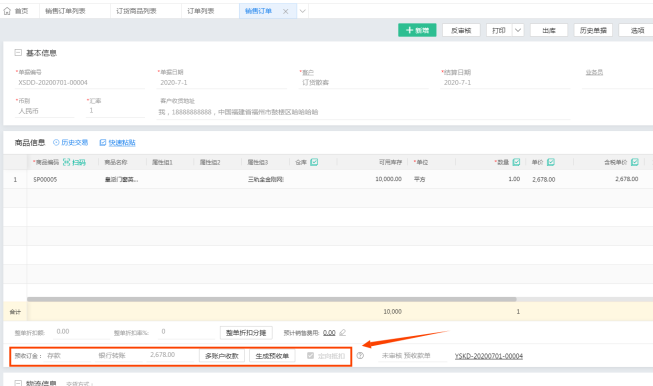Screen dimensions: 653x386
Task: Expand the 打印 dropdown arrow
Action: [x=518, y=30]
